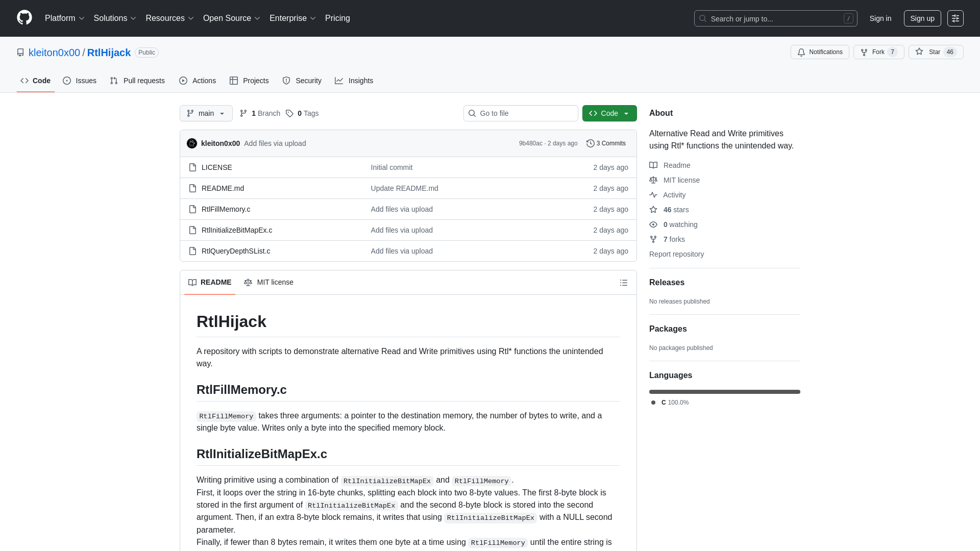View the 1 Branch list
The image size is (980, 551).
[x=260, y=113]
